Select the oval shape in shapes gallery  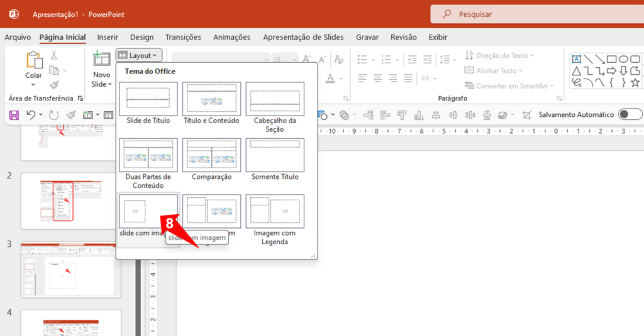623,59
